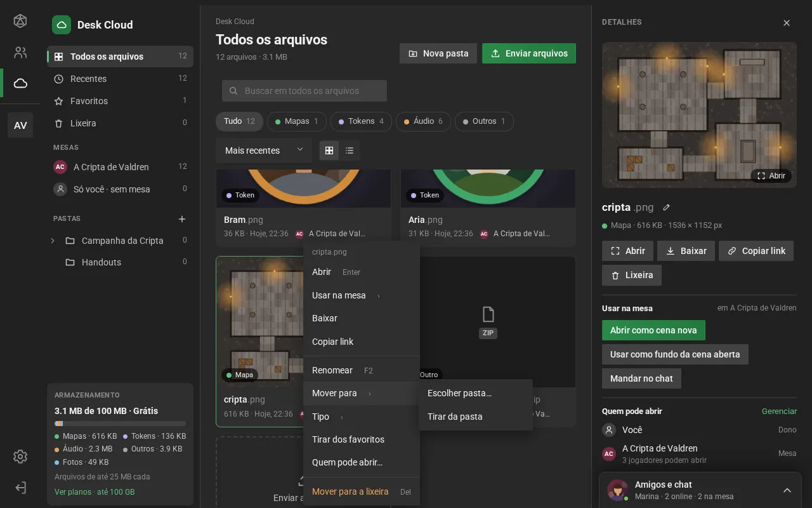The width and height of the screenshot is (812, 508).
Task: Open Favoritos in sidebar
Action: [x=120, y=101]
